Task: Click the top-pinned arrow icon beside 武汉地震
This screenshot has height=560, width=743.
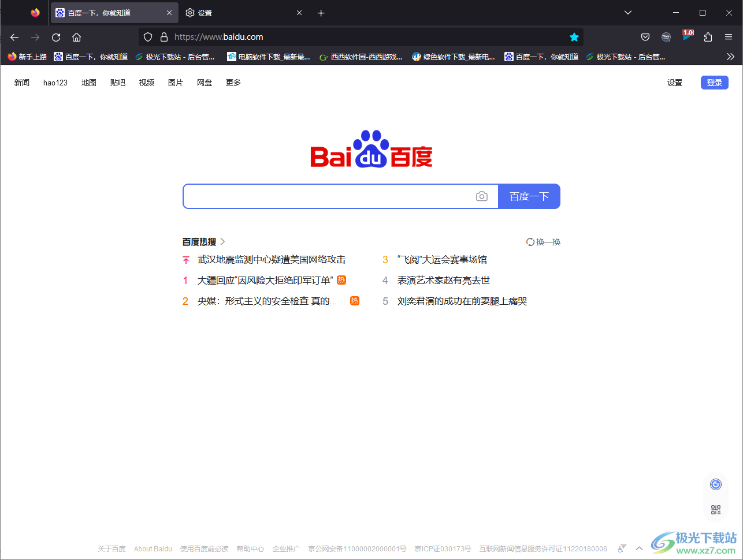Action: pos(185,260)
